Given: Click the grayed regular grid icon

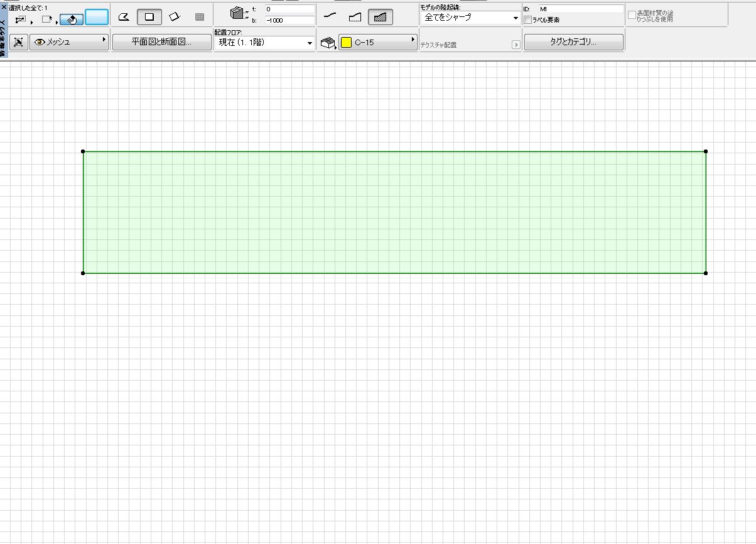Looking at the screenshot, I should [x=200, y=17].
